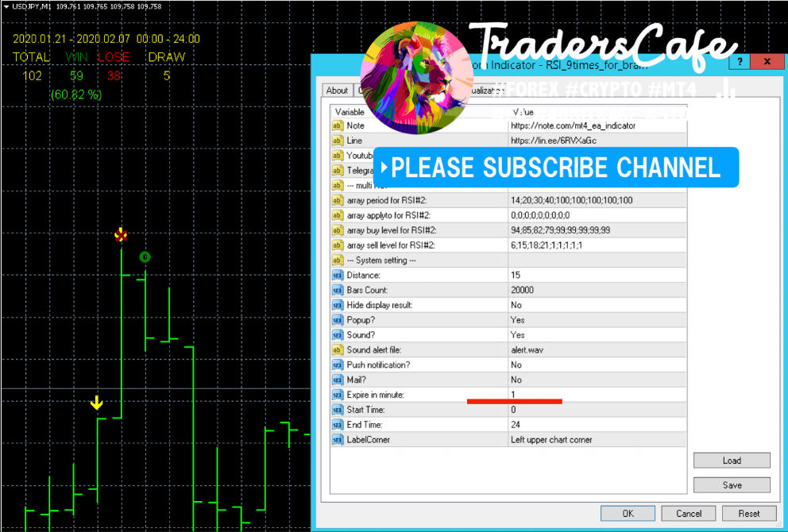788x532 pixels.
Task: Select the End Time value 24
Action: 516,425
